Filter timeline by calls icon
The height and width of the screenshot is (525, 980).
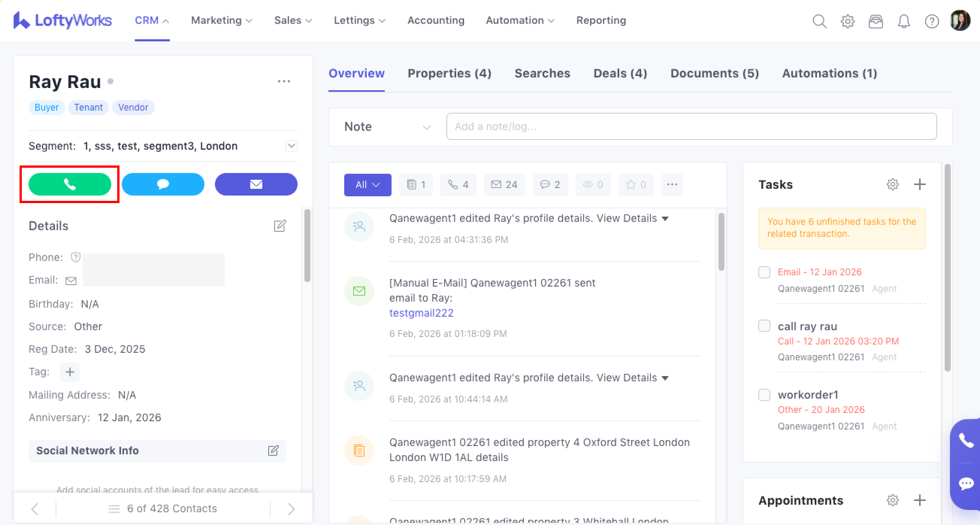(x=458, y=185)
